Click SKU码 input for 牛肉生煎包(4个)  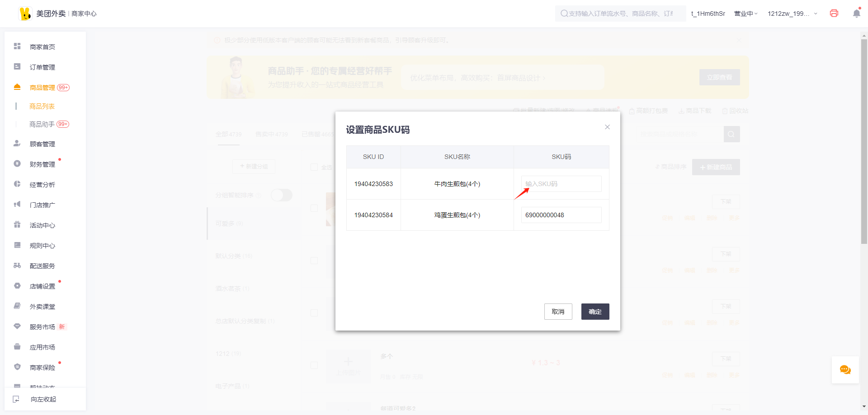(x=561, y=184)
